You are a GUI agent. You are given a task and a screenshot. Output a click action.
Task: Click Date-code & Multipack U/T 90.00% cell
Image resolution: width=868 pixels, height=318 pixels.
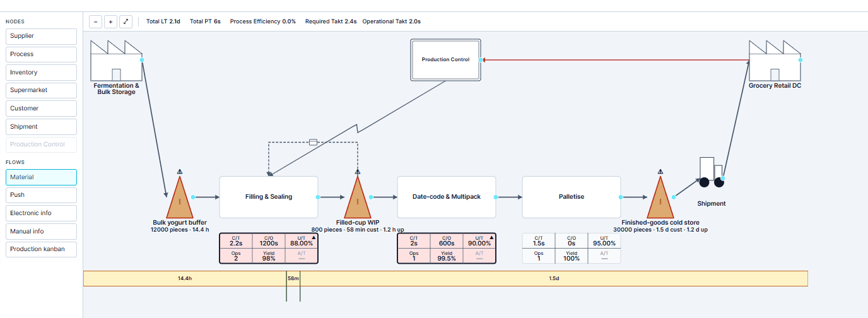coord(479,241)
